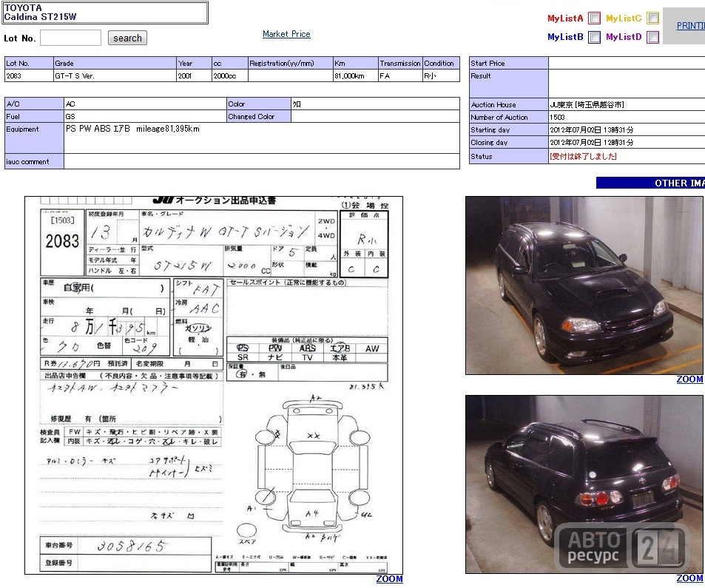The width and height of the screenshot is (705, 588).
Task: Click the MyListA label
Action: pos(565,18)
